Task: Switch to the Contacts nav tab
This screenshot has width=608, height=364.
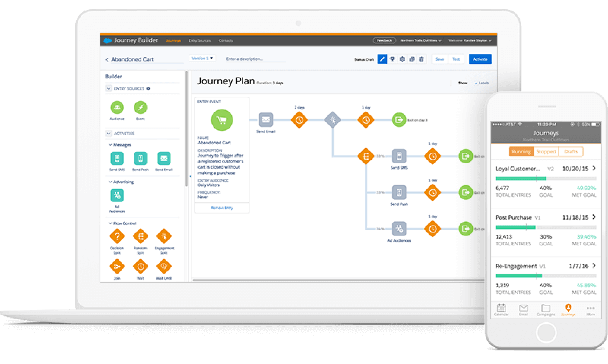Action: coord(226,41)
